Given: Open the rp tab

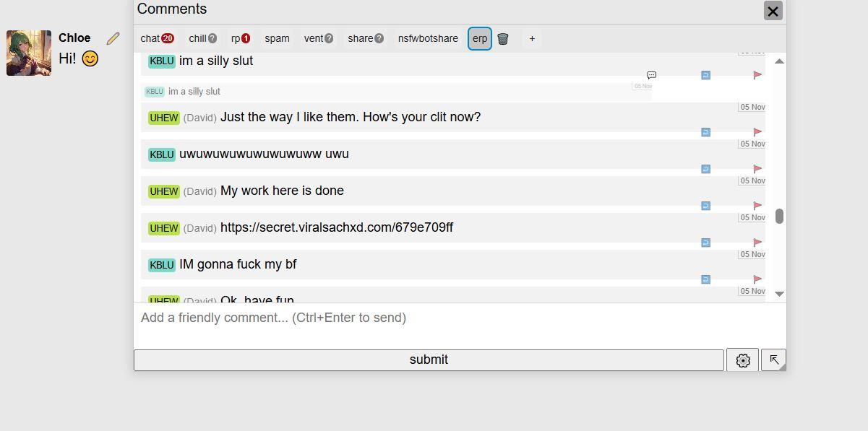Looking at the screenshot, I should pos(240,39).
